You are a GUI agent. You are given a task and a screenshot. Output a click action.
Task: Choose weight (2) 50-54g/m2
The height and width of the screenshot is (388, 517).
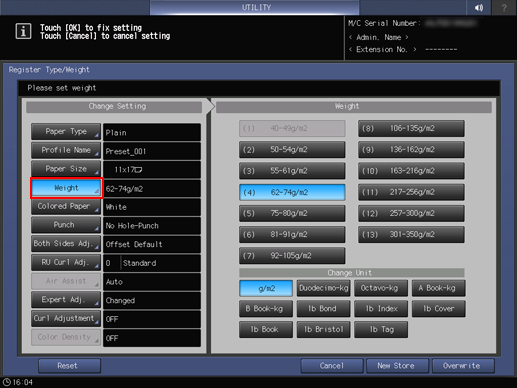click(x=292, y=150)
